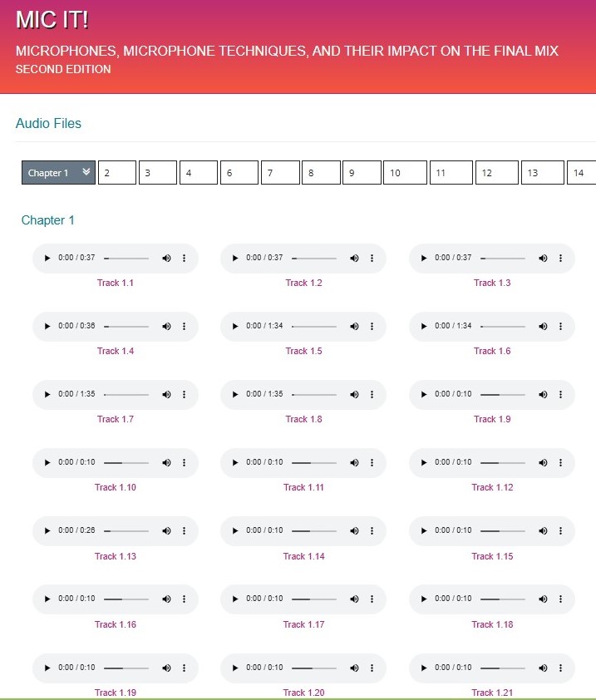Mute volume on Track 1.7
This screenshot has height=700, width=596.
click(166, 395)
